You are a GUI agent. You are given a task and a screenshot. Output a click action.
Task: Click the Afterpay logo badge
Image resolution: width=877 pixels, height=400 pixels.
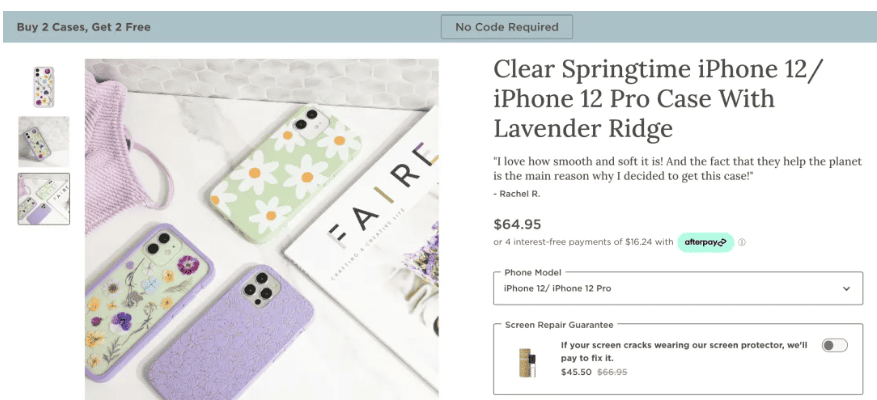click(705, 242)
